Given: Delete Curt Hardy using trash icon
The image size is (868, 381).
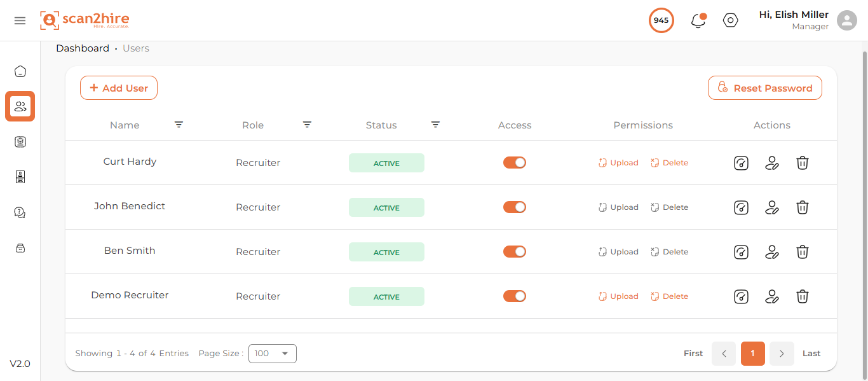Looking at the screenshot, I should [x=803, y=163].
